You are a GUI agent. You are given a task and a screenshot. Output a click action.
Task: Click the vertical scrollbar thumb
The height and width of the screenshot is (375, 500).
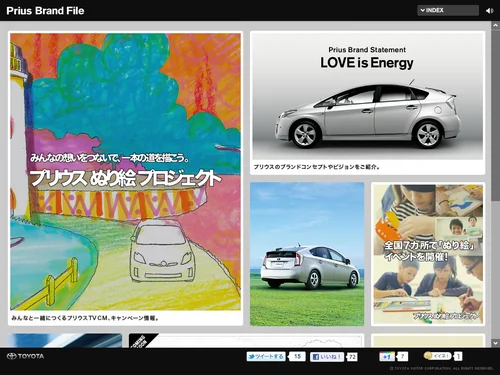(495, 115)
